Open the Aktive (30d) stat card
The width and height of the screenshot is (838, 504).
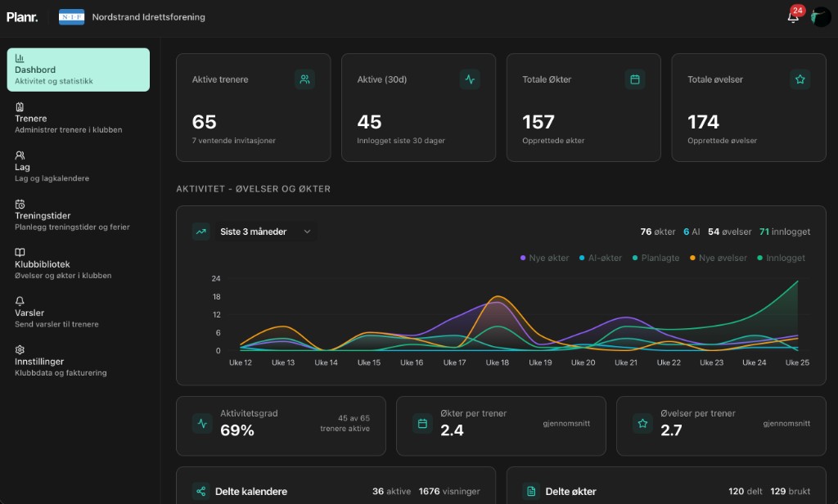click(418, 107)
